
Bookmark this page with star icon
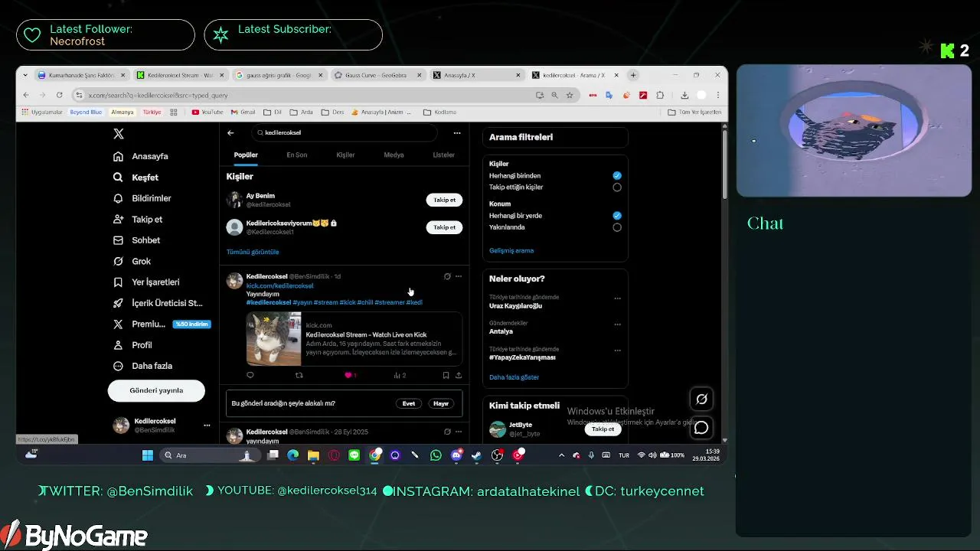(570, 95)
